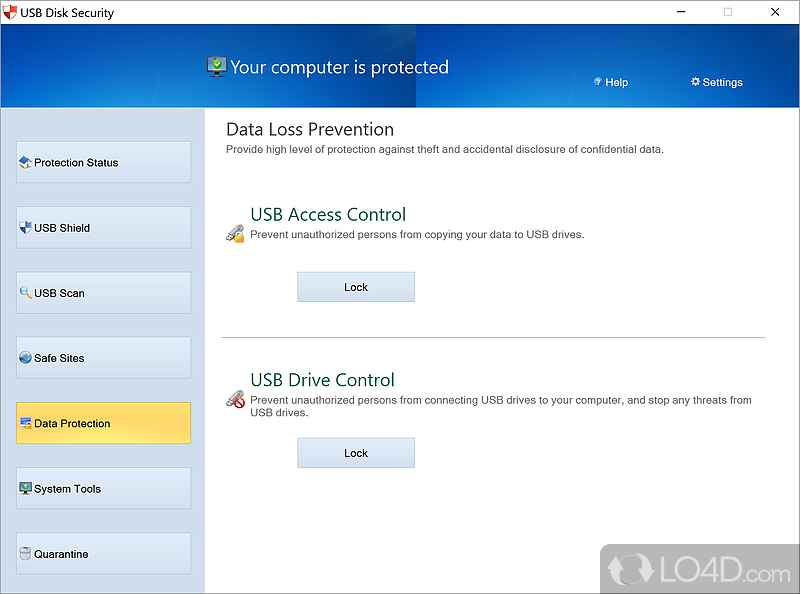Switch to the USB Shield section
The width and height of the screenshot is (800, 594).
point(104,228)
